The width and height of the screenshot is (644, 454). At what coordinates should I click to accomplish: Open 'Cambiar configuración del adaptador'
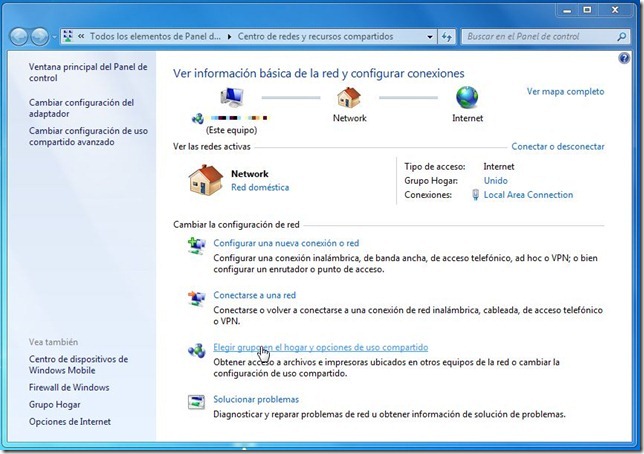(81, 108)
